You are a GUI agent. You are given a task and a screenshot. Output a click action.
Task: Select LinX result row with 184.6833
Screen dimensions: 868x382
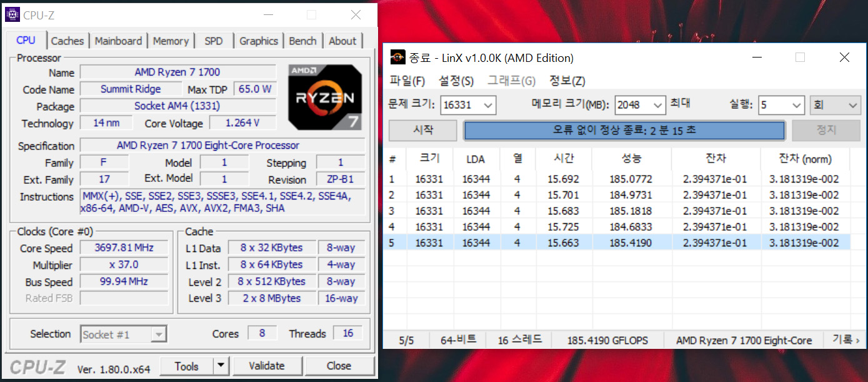tap(616, 227)
